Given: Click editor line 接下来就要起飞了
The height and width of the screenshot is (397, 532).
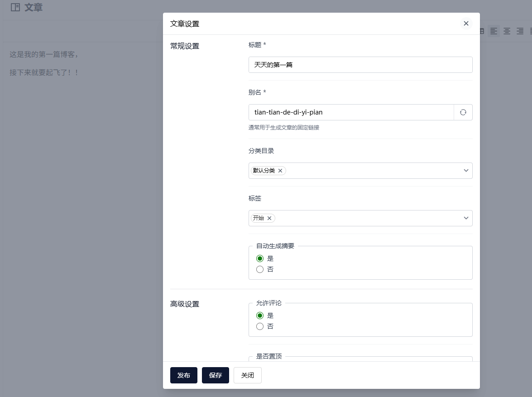Looking at the screenshot, I should 44,72.
